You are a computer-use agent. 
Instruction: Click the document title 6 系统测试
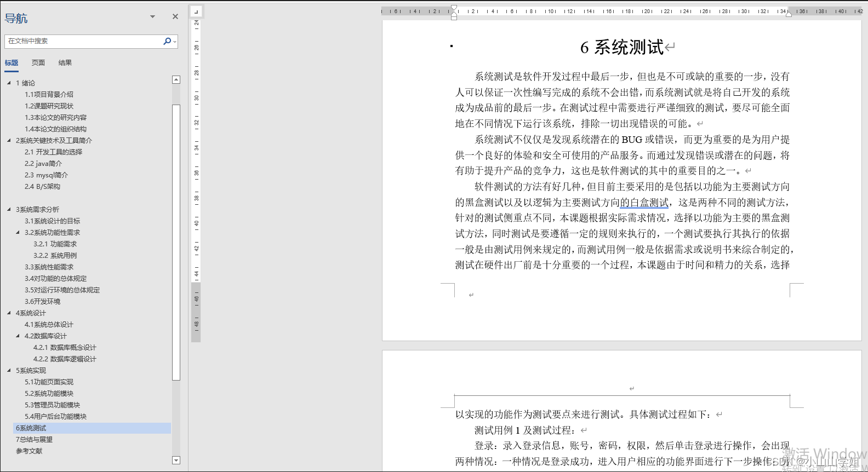click(622, 48)
